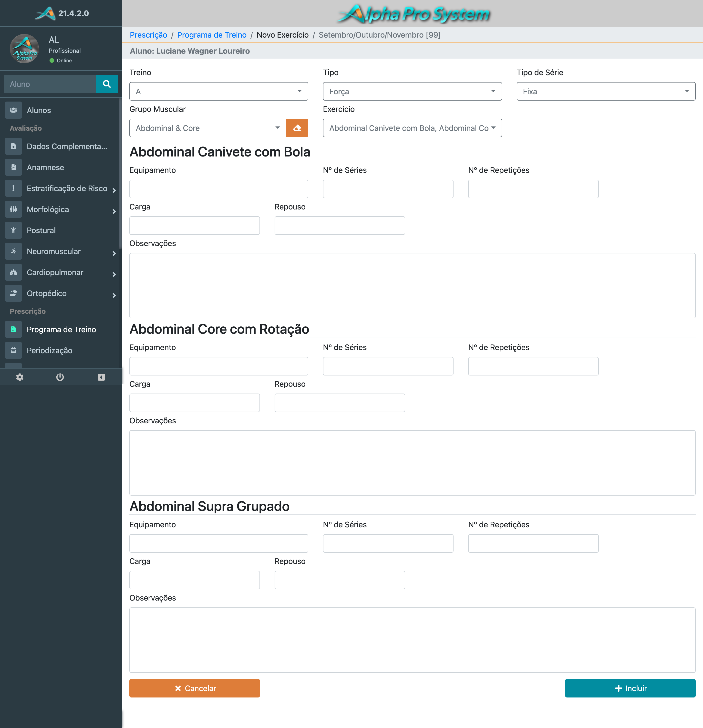Click the settings gear icon in sidebar footer
This screenshot has height=728, width=703.
point(20,377)
